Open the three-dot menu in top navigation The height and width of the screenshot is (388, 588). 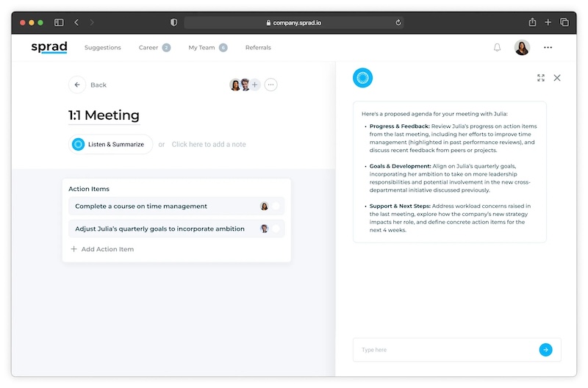(548, 48)
